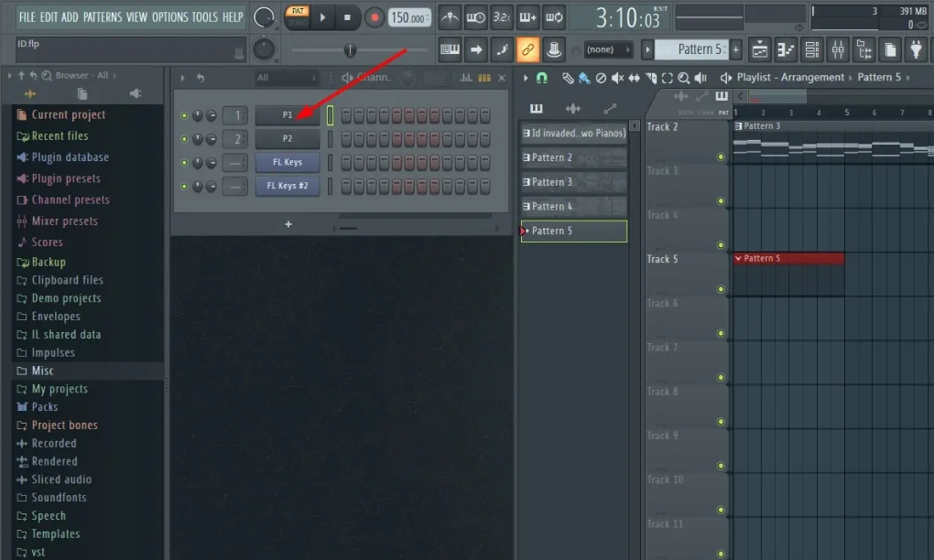Select the zoom tool in the Playlist toolbar

tap(685, 78)
